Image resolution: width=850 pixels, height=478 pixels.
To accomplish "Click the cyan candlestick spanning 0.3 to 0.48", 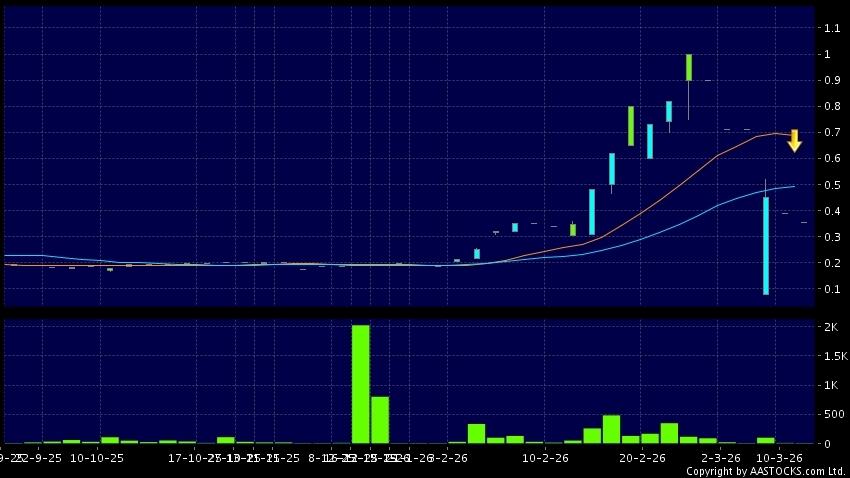I will 592,211.
